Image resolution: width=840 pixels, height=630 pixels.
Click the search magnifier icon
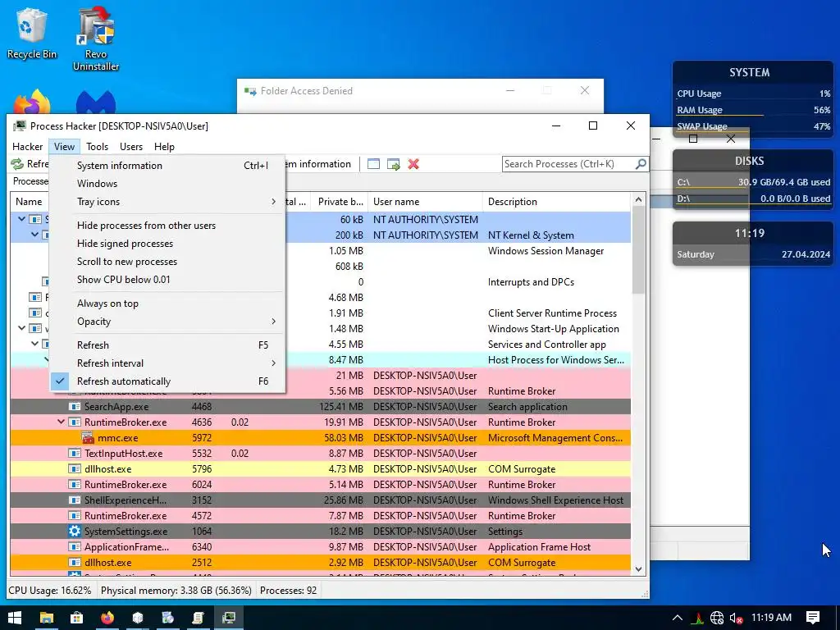[x=641, y=164]
